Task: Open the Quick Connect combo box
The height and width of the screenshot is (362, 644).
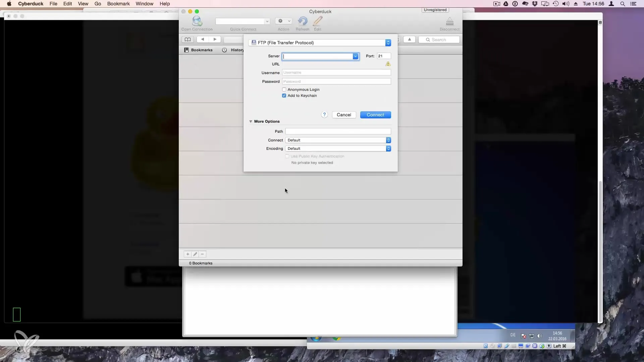Action: point(243,21)
